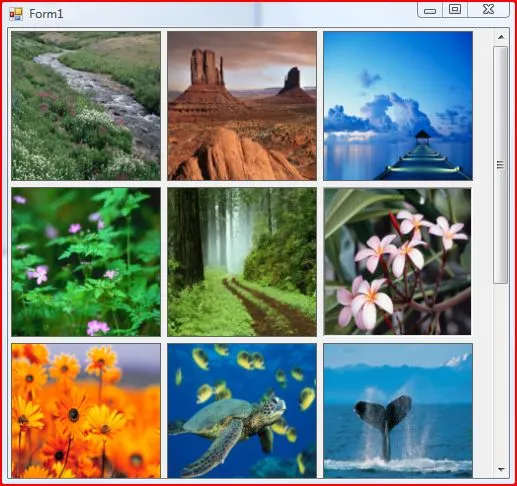
Task: Choose the foggy forest path thumbnail
Action: tap(242, 262)
